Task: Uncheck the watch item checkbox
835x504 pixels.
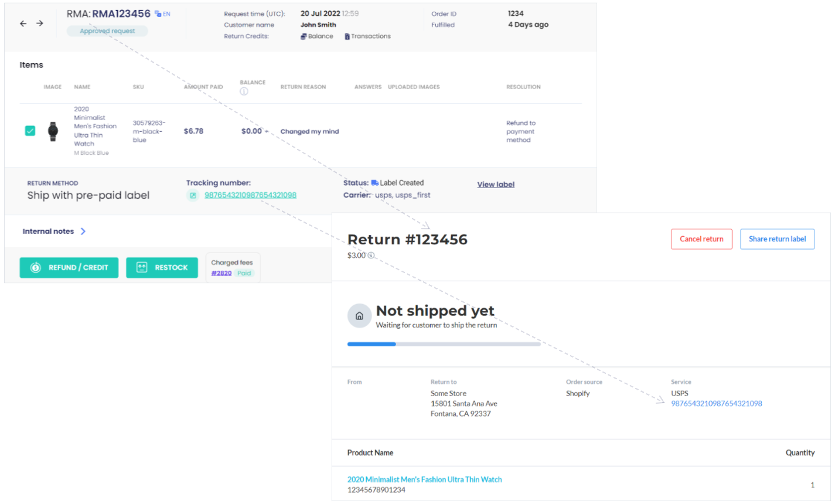Action: point(30,131)
